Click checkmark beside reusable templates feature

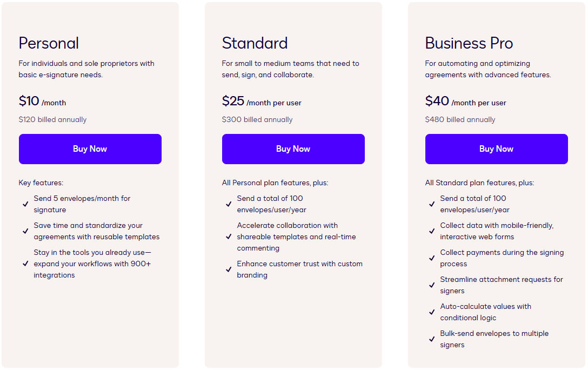click(25, 231)
